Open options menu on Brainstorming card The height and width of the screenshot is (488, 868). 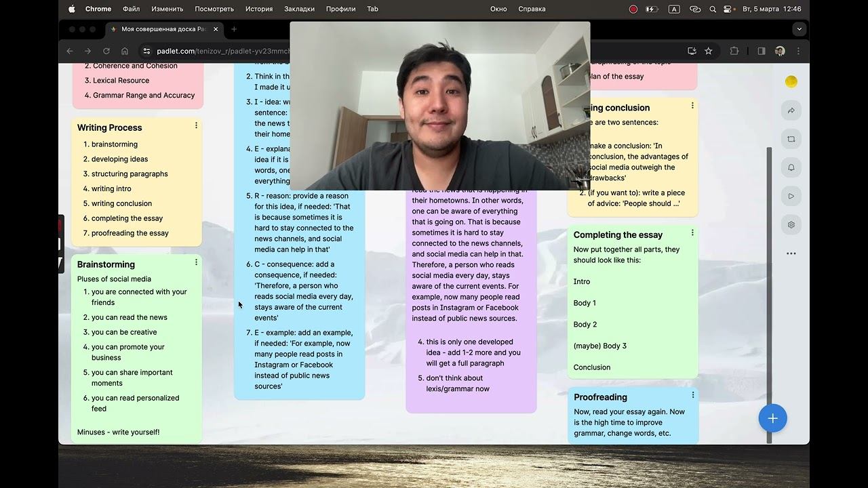[196, 262]
